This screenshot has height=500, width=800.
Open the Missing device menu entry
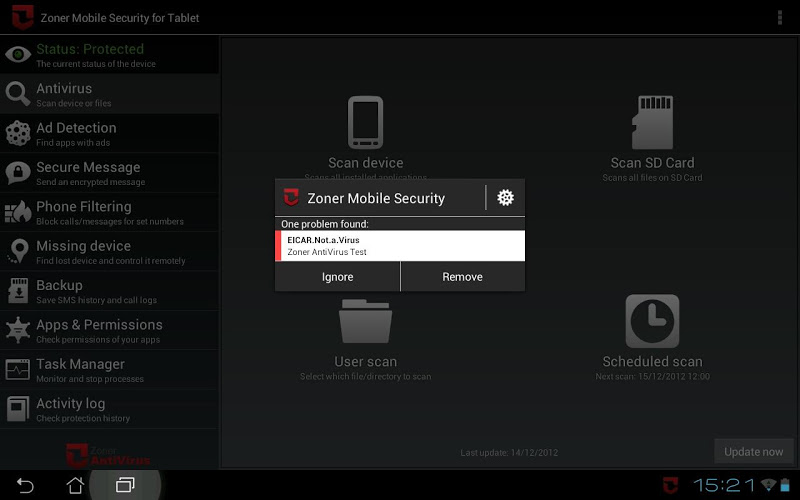(x=110, y=251)
